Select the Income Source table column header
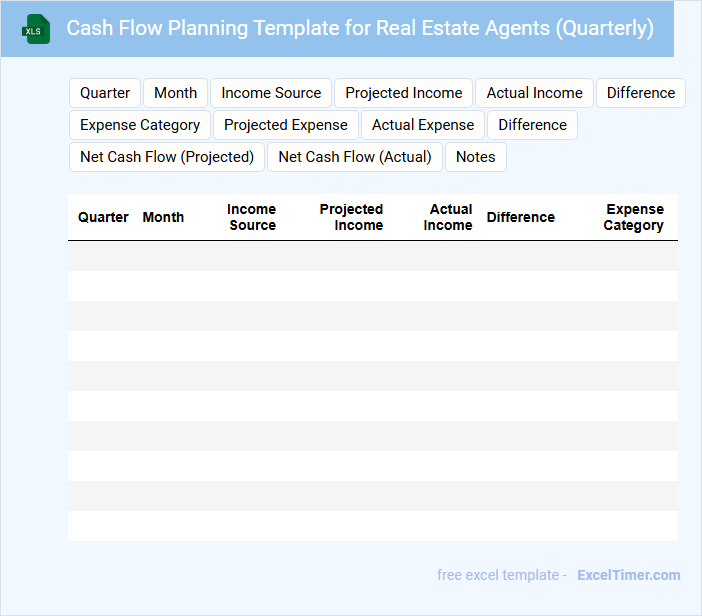Screen dimensions: 702x616 (x=252, y=217)
